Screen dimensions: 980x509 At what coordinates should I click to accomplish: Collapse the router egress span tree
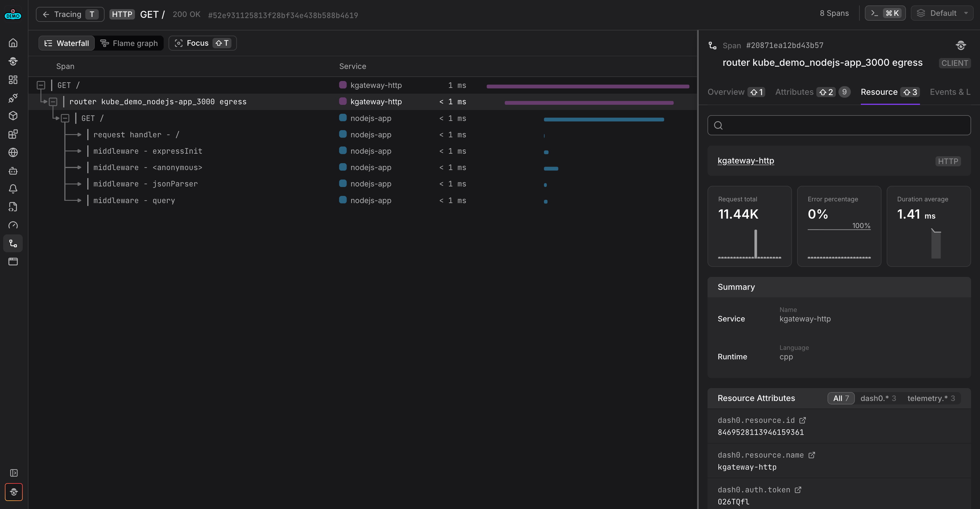click(53, 102)
